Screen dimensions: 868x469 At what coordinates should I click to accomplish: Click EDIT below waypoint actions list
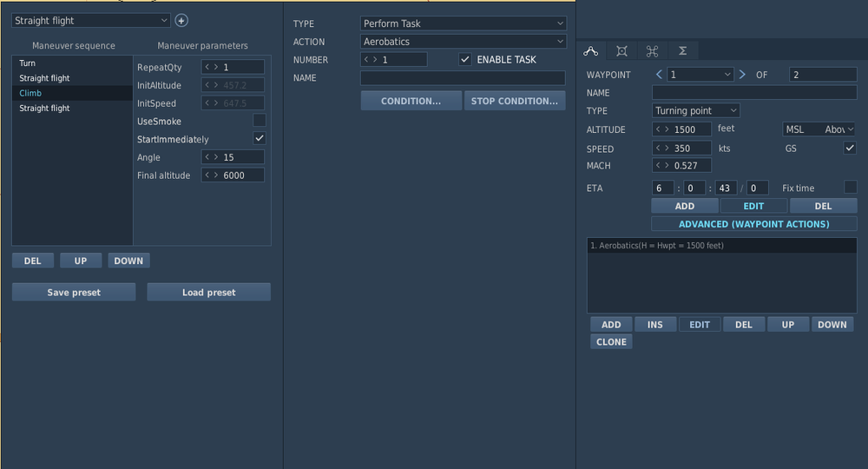[700, 325]
